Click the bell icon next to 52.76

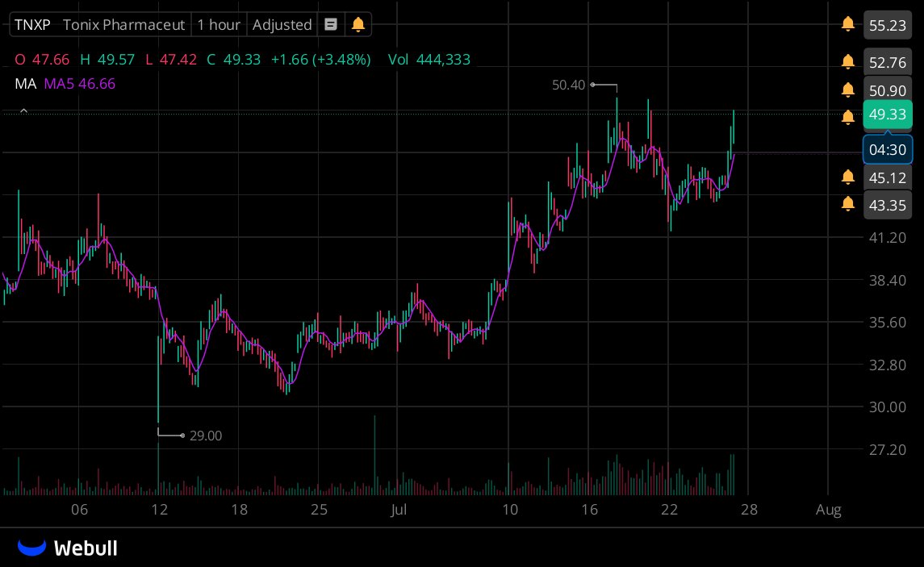click(848, 62)
